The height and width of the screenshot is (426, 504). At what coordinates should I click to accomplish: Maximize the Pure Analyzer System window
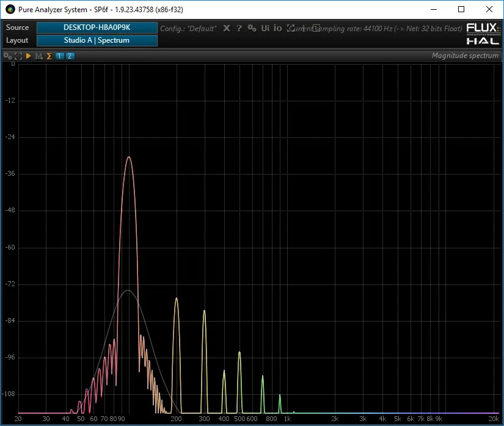[461, 9]
